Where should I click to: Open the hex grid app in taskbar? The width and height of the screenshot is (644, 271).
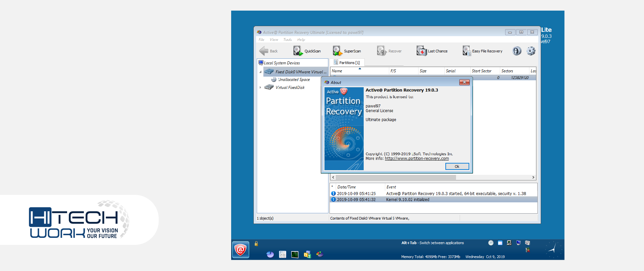283,254
